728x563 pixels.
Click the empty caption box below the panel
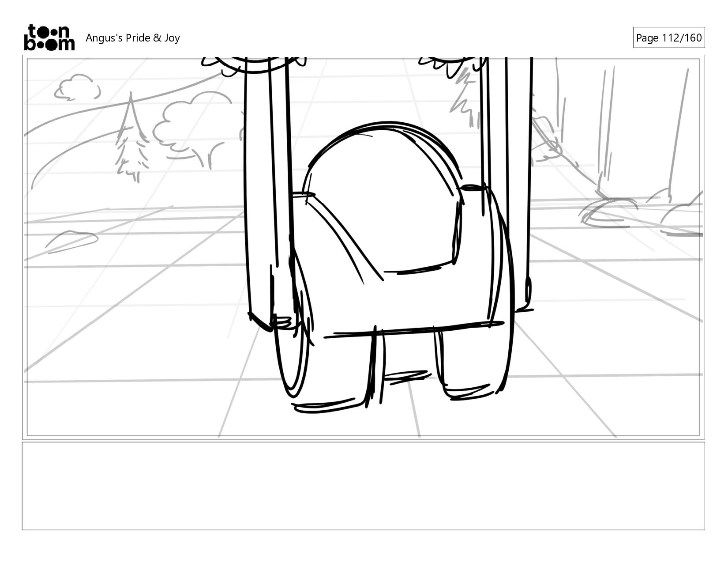click(x=364, y=486)
